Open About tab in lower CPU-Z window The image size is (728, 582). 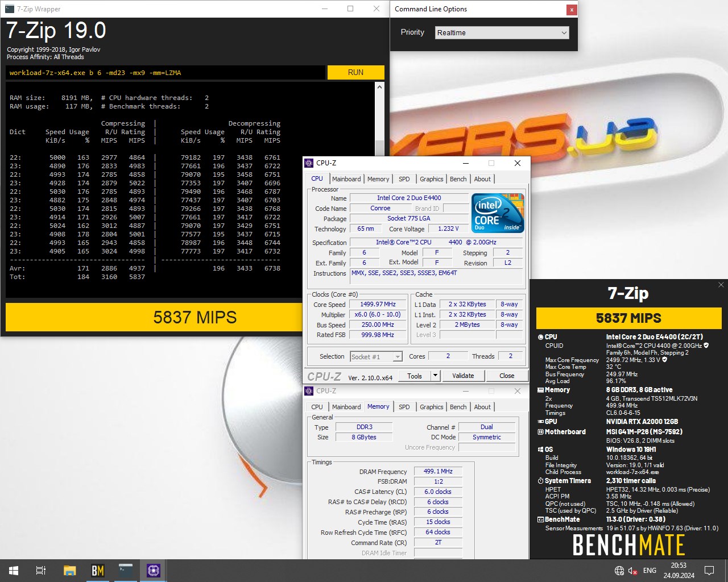tap(482, 407)
